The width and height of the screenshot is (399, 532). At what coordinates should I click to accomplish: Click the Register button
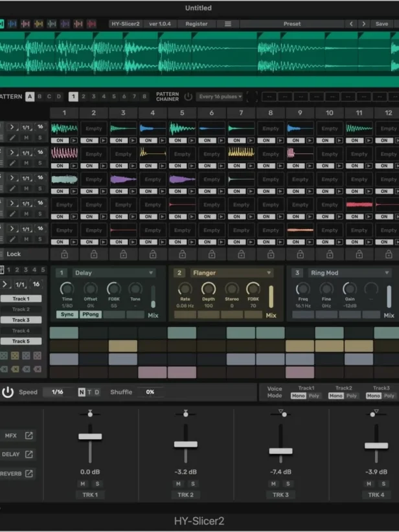[196, 24]
